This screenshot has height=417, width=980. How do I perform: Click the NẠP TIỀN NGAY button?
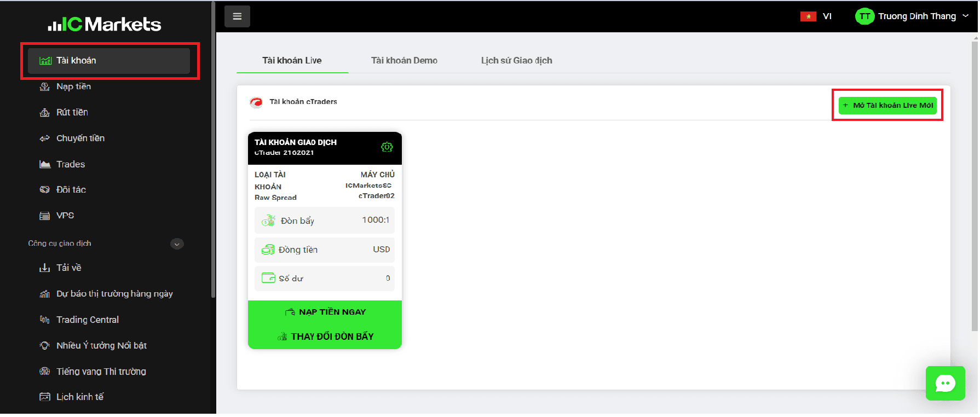pyautogui.click(x=325, y=312)
